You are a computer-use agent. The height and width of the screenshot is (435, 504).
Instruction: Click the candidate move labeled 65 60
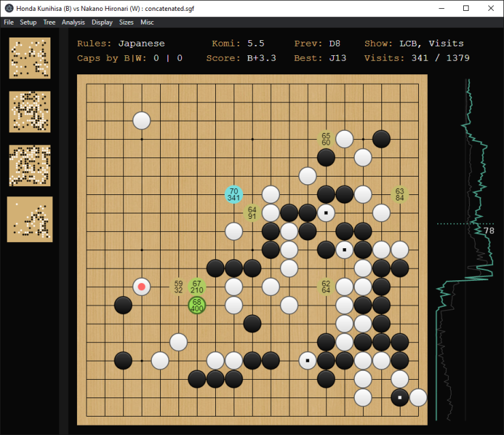(326, 139)
